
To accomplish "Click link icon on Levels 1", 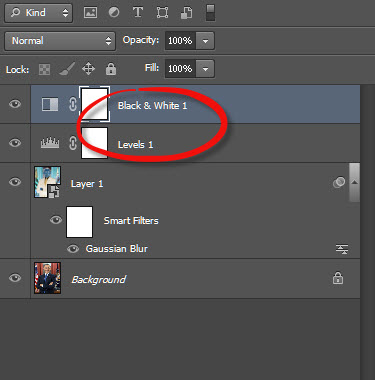I will 73,144.
